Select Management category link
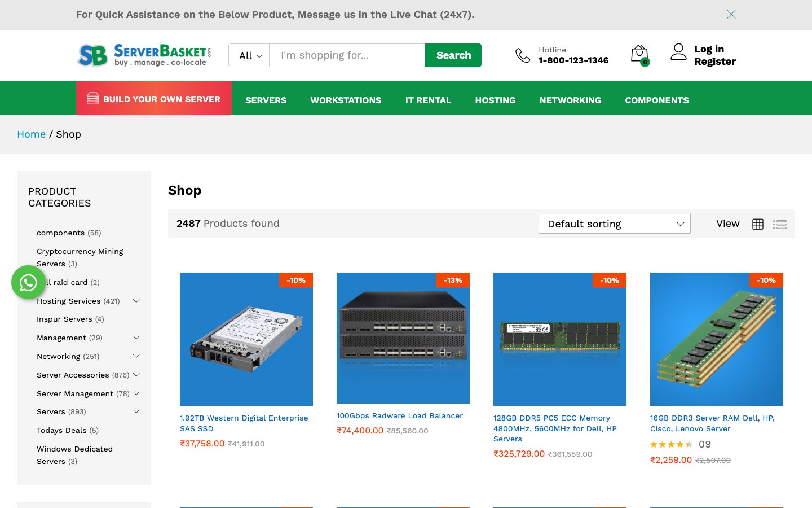This screenshot has width=812, height=508. click(x=61, y=338)
